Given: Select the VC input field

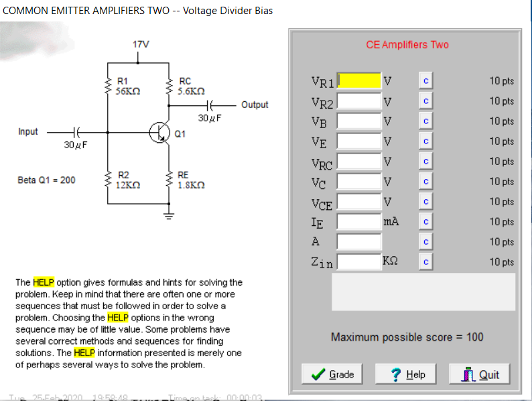Looking at the screenshot, I should 359,181.
